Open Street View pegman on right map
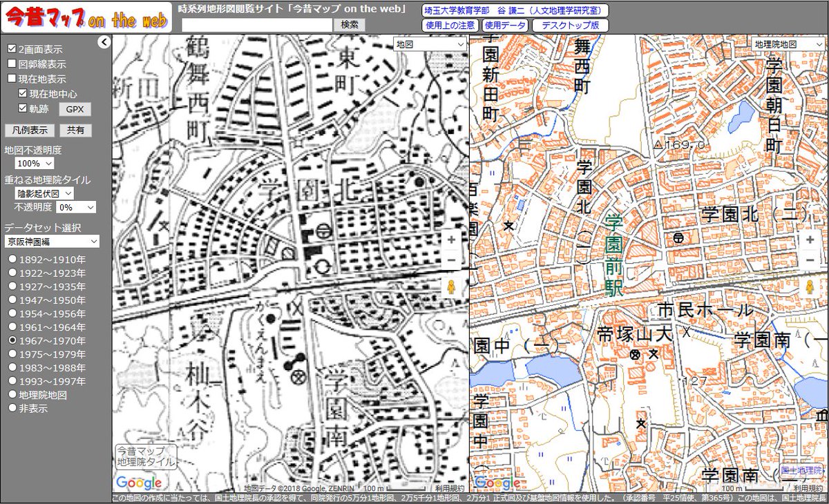The width and height of the screenshot is (829, 504). pyautogui.click(x=810, y=288)
